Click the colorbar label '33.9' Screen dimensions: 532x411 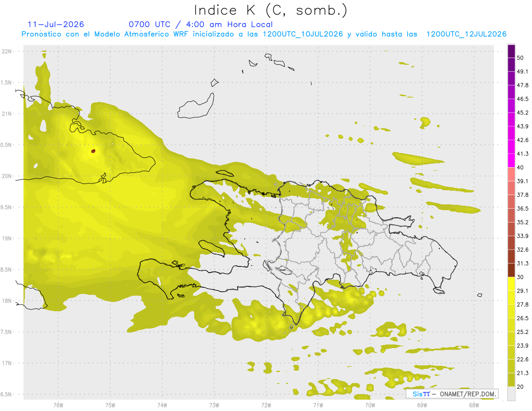[x=523, y=236]
